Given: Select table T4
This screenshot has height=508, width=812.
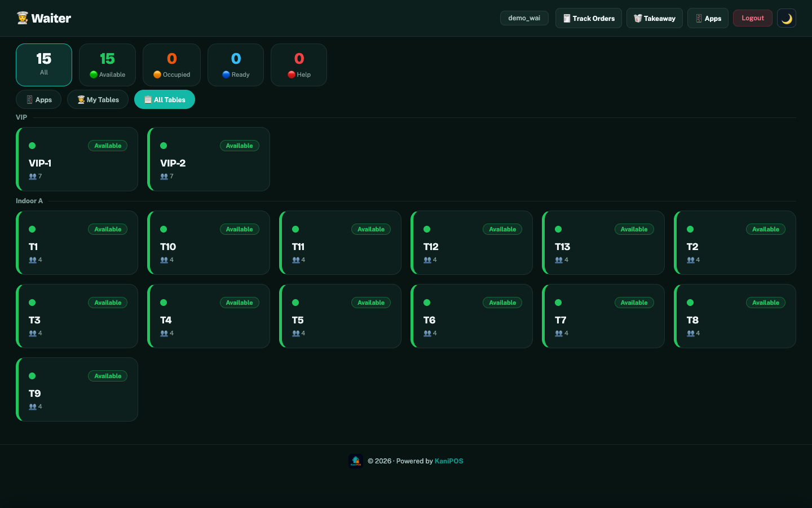Looking at the screenshot, I should pos(209,316).
